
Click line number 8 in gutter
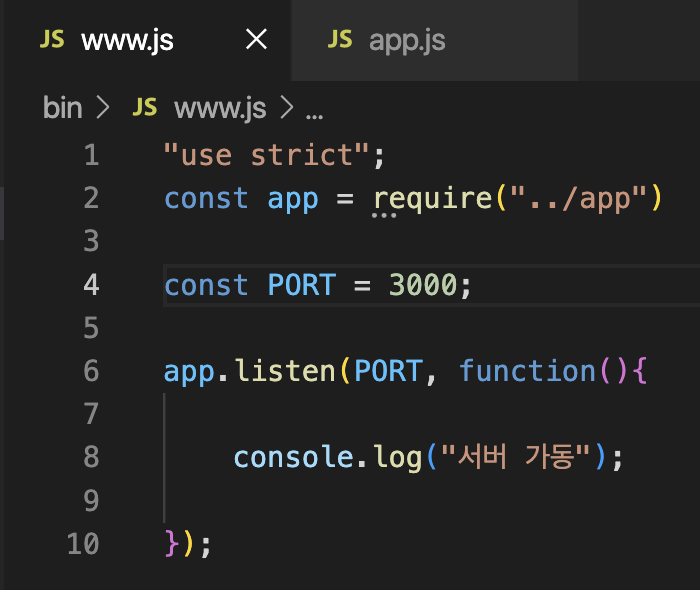point(92,457)
